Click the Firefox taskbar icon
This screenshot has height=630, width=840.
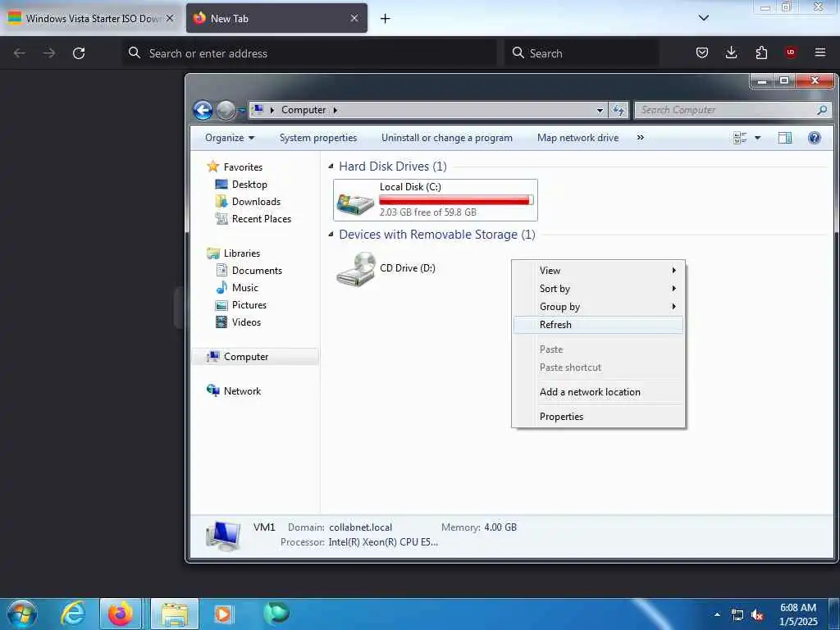[x=121, y=614]
